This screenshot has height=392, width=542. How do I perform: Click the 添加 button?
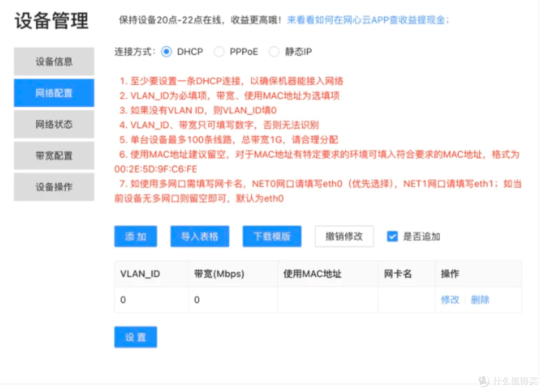[x=135, y=237]
